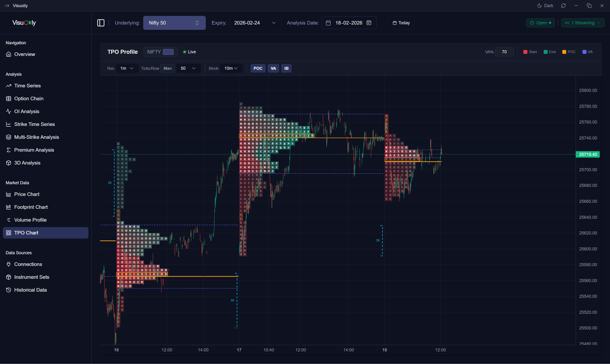Open the Underlying dropdown showing Nifty 50
Screen dimensions: 610x364
click(174, 23)
